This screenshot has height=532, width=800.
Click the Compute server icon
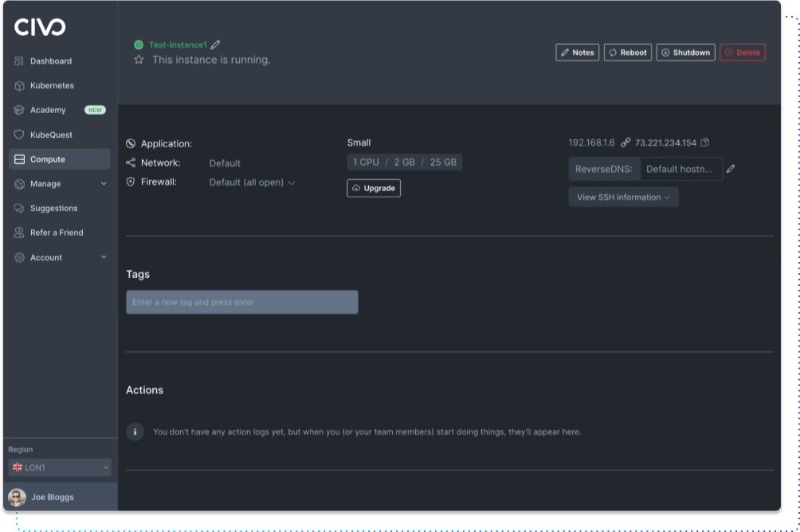pyautogui.click(x=19, y=159)
